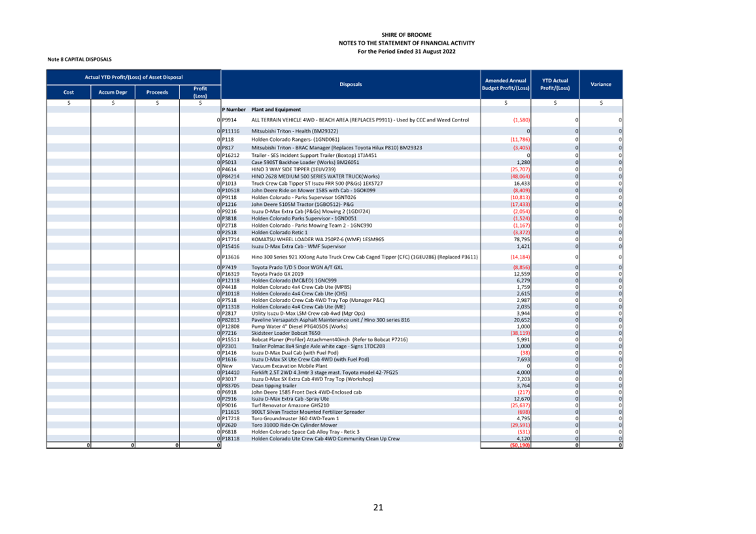Select 'Amended Annual Budget Profit/(Loss)' header
Screen dimensions: 756x534
(x=506, y=84)
